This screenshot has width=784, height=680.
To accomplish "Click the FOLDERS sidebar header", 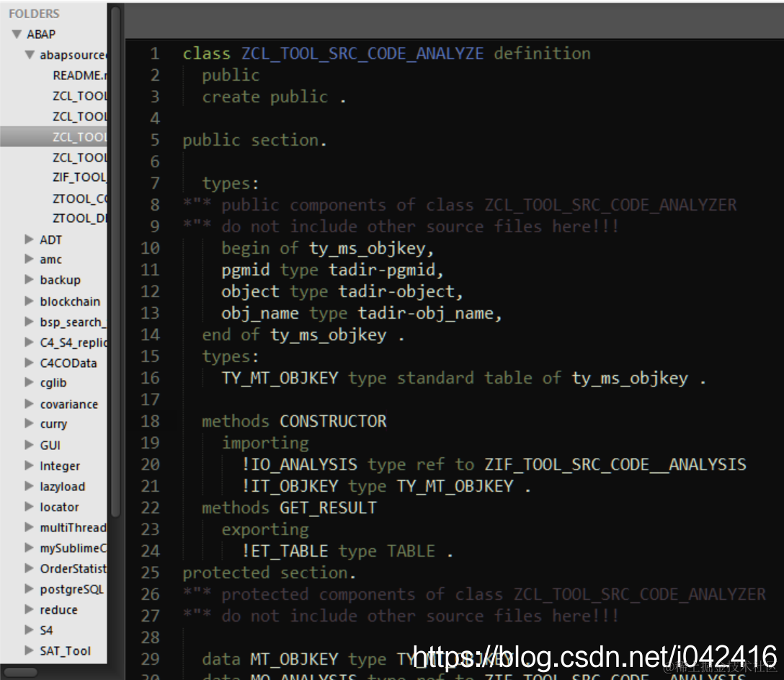I will point(34,14).
